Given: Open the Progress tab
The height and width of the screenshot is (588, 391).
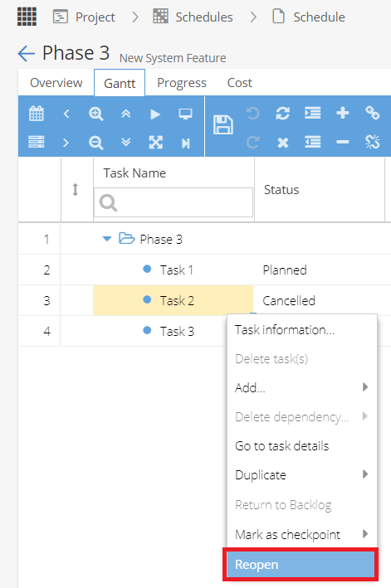Looking at the screenshot, I should click(x=182, y=83).
